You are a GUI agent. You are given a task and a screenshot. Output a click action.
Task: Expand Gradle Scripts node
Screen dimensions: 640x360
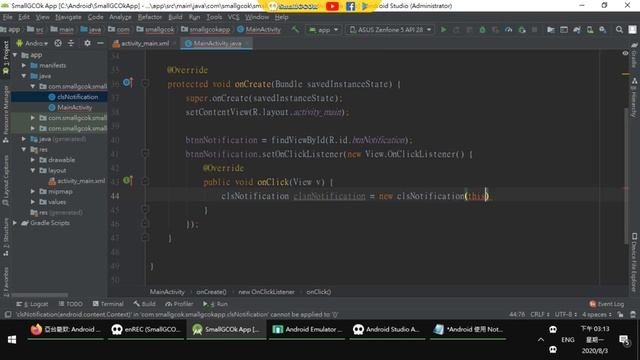point(15,223)
